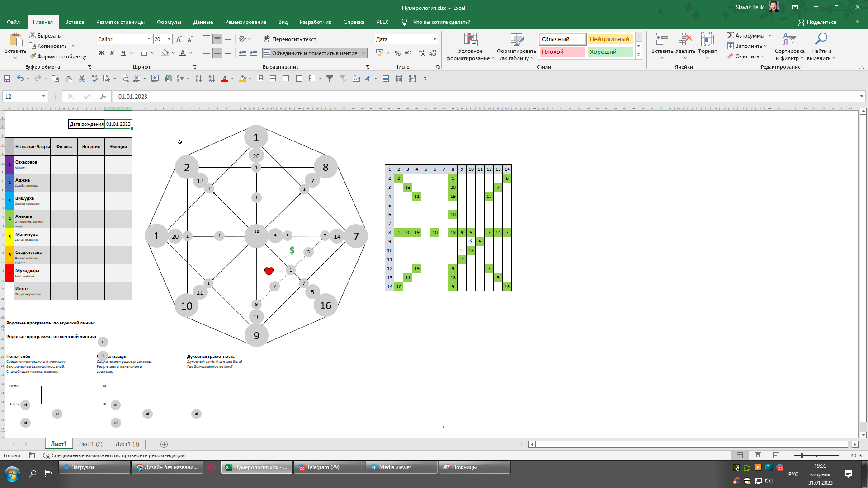The image size is (868, 488).
Task: Click the Underline (Ч) button
Action: point(123,53)
